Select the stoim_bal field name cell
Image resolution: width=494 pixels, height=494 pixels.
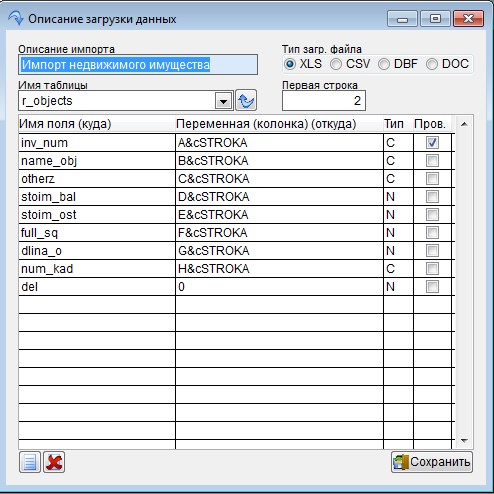point(97,197)
